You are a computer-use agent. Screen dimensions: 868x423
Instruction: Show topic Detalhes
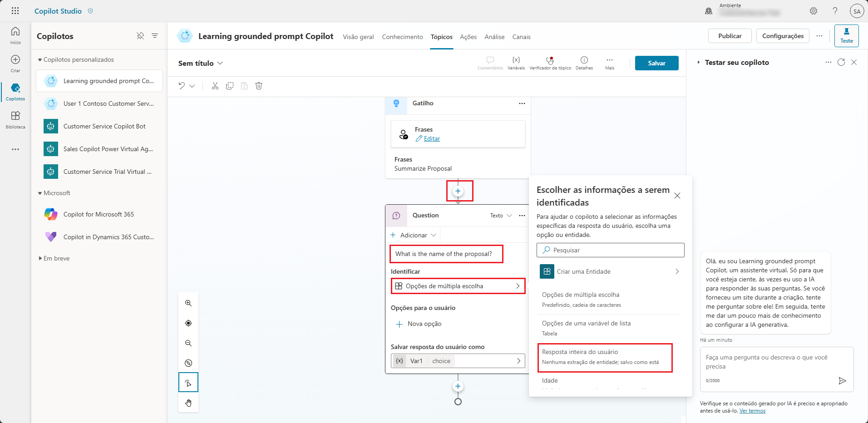[584, 63]
